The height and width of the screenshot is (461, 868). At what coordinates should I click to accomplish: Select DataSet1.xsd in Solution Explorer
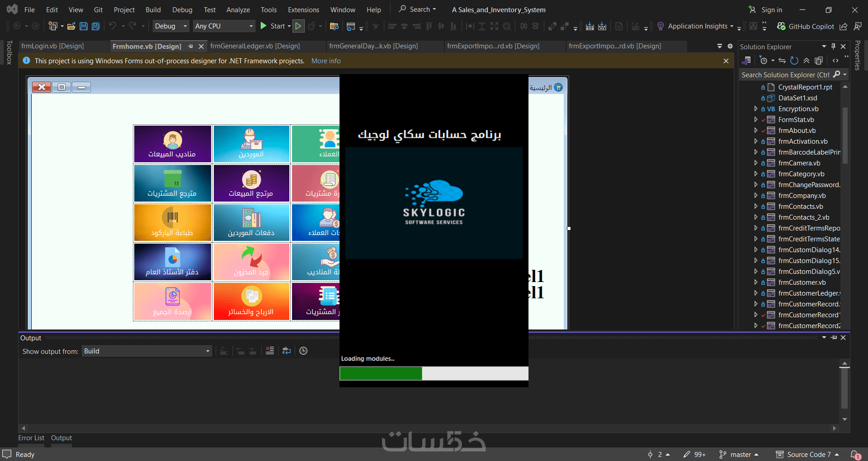tap(797, 98)
